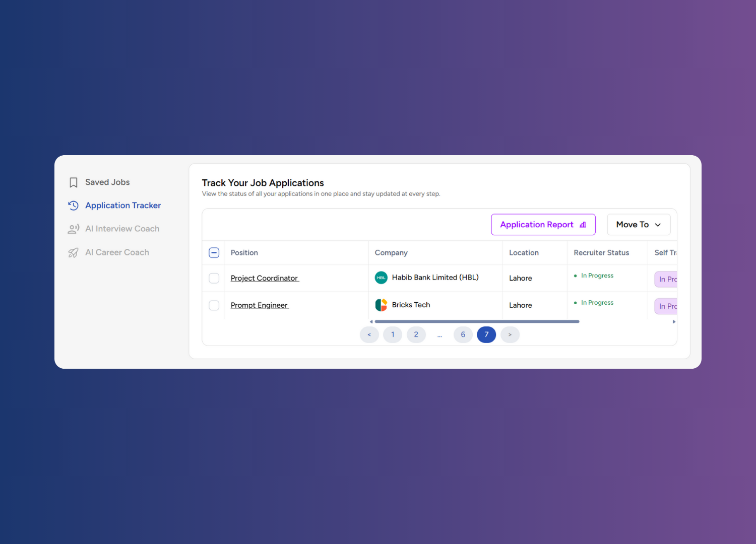Screen dimensions: 756x544
Task: Click the Bricks Tech company logo
Action: (x=381, y=305)
